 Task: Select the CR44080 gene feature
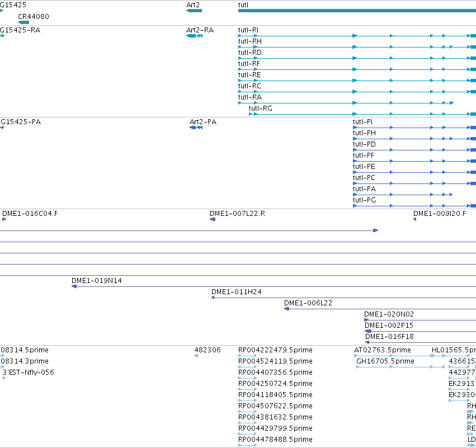point(23,22)
